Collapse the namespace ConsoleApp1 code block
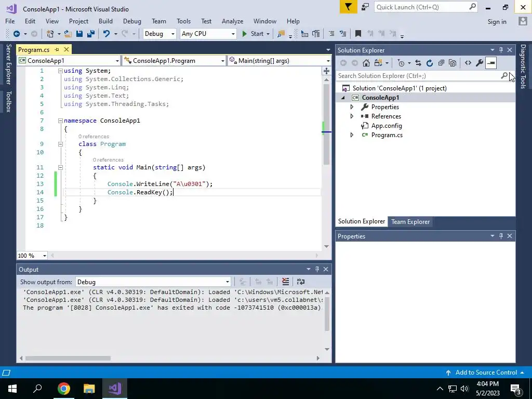The width and height of the screenshot is (532, 399). click(60, 121)
